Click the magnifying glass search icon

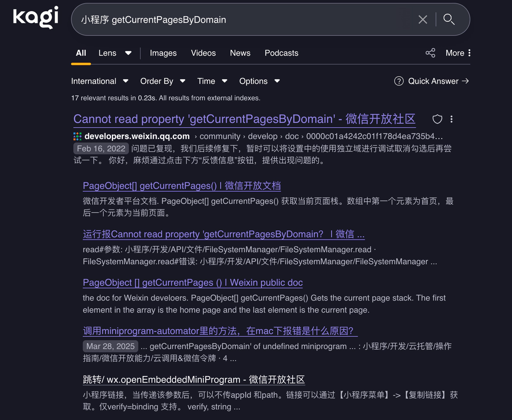pyautogui.click(x=449, y=19)
